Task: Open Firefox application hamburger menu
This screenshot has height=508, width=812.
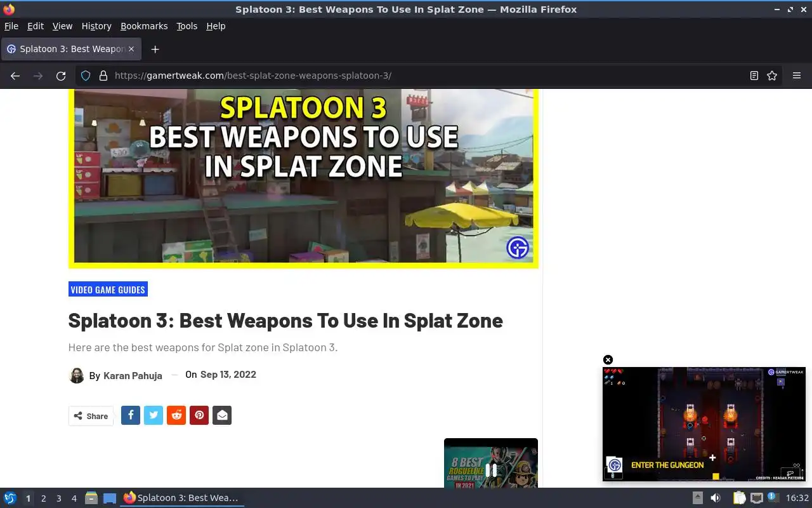Action: pos(797,76)
